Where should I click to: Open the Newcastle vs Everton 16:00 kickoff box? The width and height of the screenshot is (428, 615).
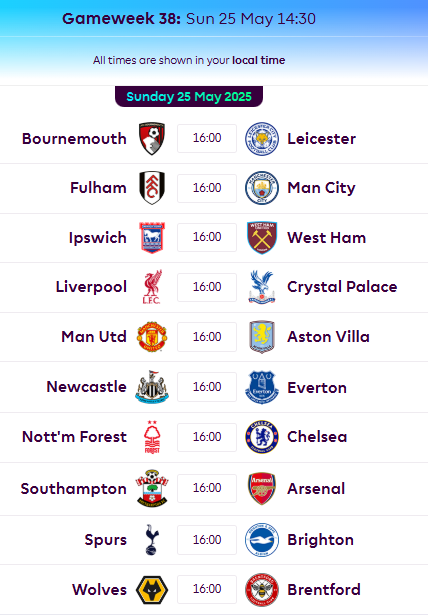click(x=207, y=387)
